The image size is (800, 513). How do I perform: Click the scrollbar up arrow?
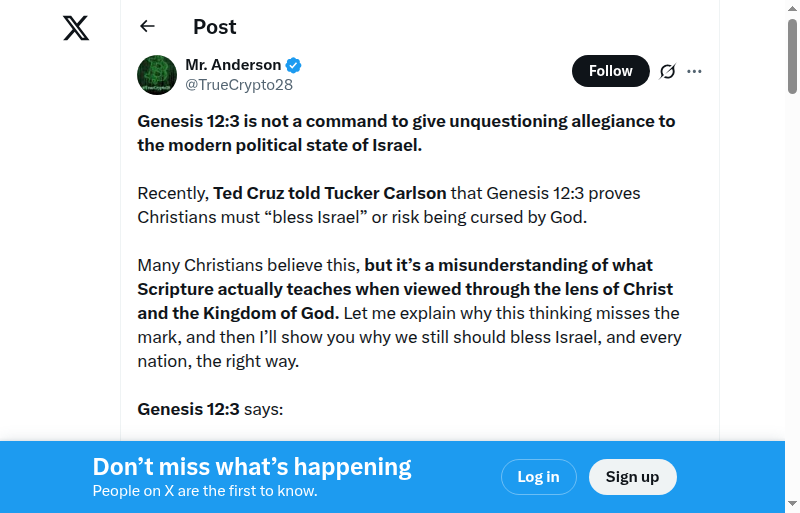792,8
